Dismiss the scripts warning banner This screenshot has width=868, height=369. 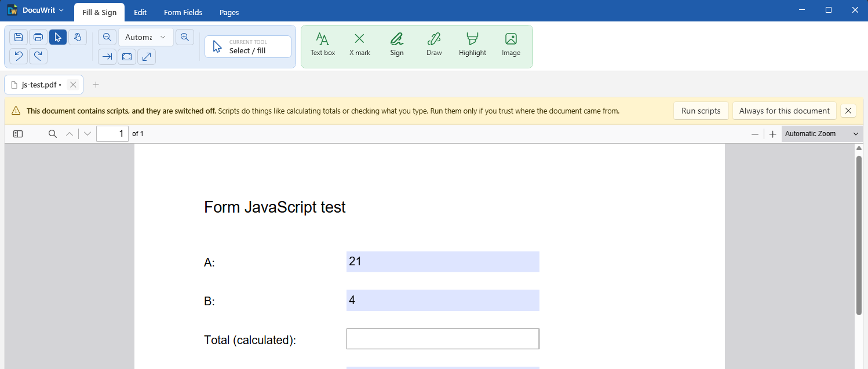point(848,111)
